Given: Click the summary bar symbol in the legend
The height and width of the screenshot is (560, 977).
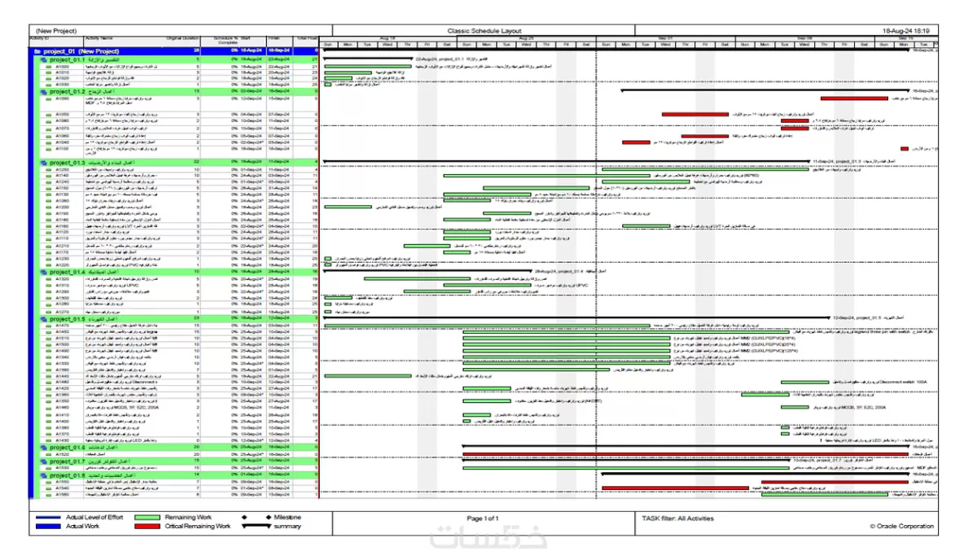Looking at the screenshot, I should pos(256,527).
